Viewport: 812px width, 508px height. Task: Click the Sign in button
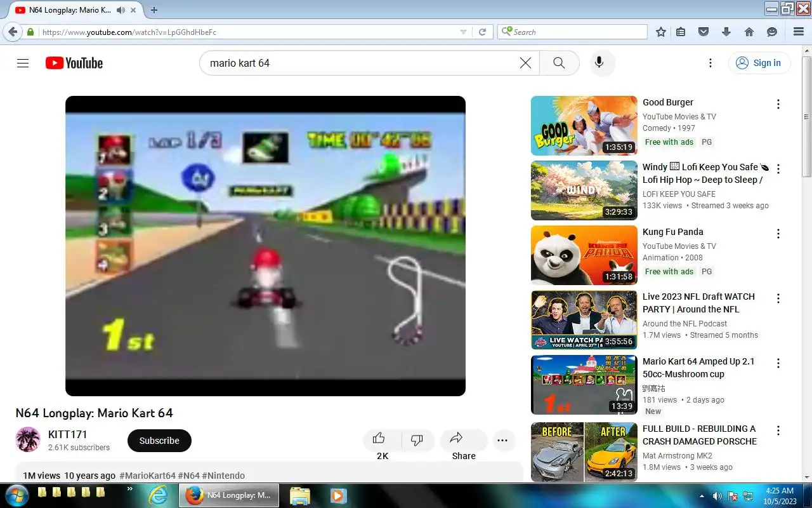click(x=759, y=63)
